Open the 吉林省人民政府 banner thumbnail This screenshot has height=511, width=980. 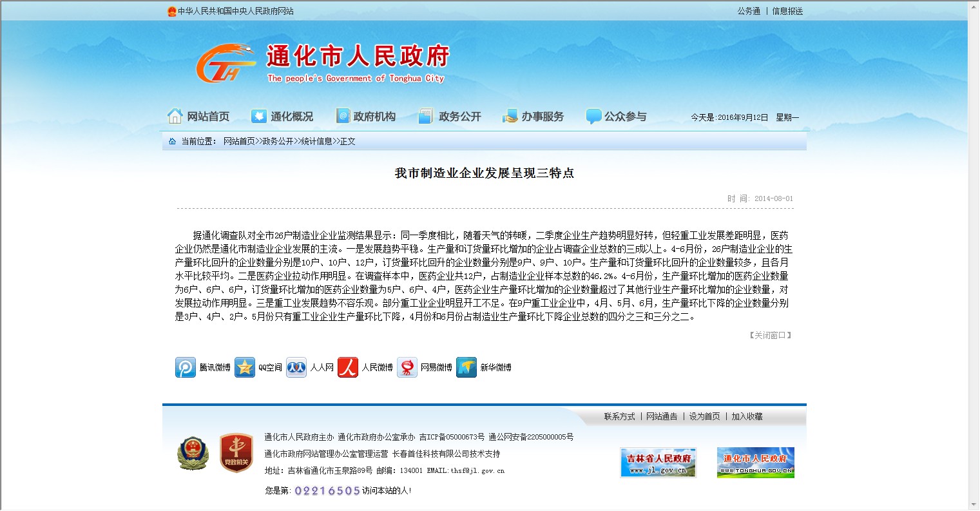(x=658, y=463)
